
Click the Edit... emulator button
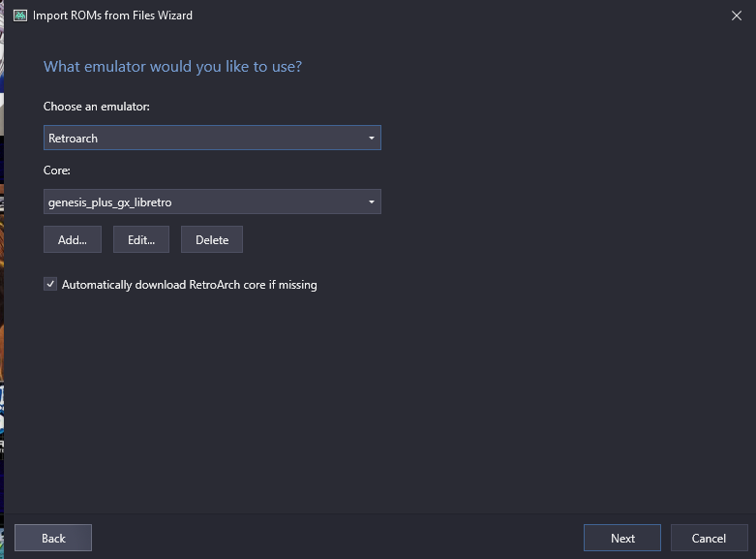click(x=141, y=239)
